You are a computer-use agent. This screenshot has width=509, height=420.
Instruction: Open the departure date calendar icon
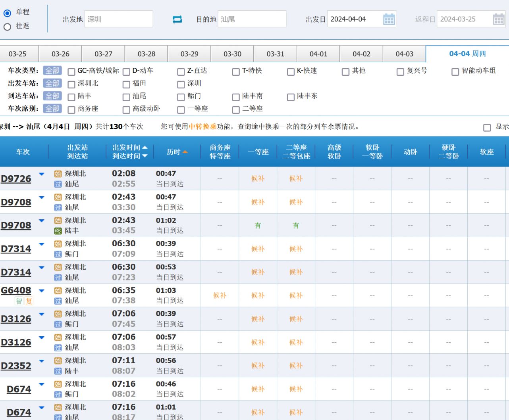pyautogui.click(x=389, y=19)
